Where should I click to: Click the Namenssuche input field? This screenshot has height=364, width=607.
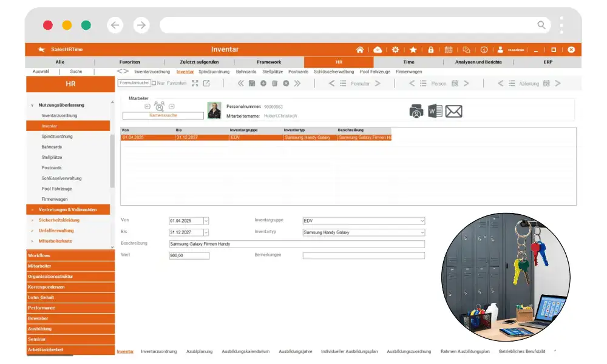[163, 116]
